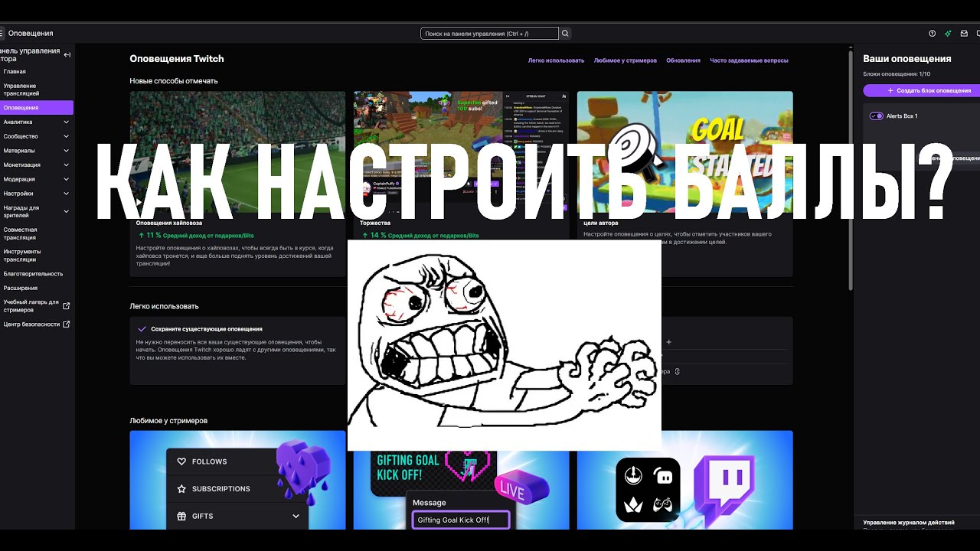
Task: Expand the Награды для зрителей section
Action: (x=66, y=211)
